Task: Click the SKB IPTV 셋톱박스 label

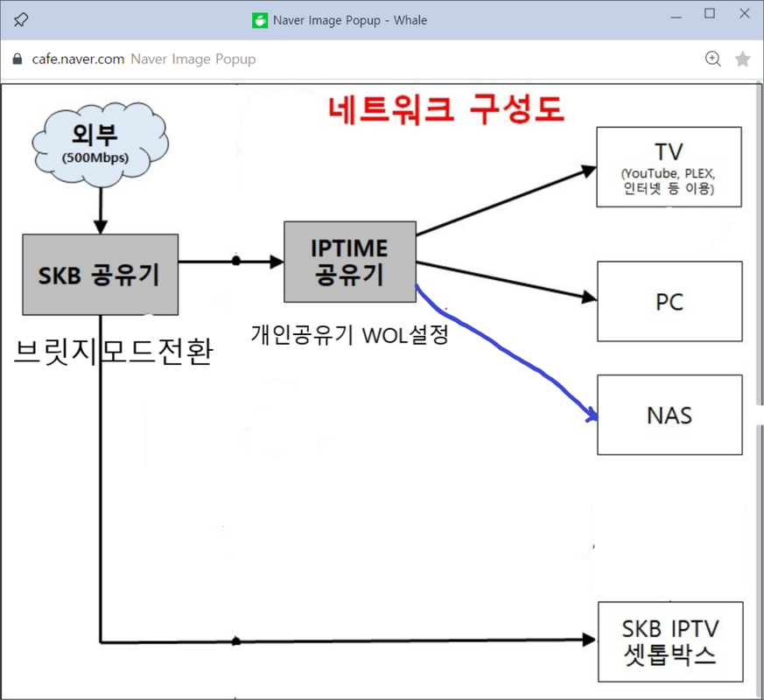Action: coord(670,641)
